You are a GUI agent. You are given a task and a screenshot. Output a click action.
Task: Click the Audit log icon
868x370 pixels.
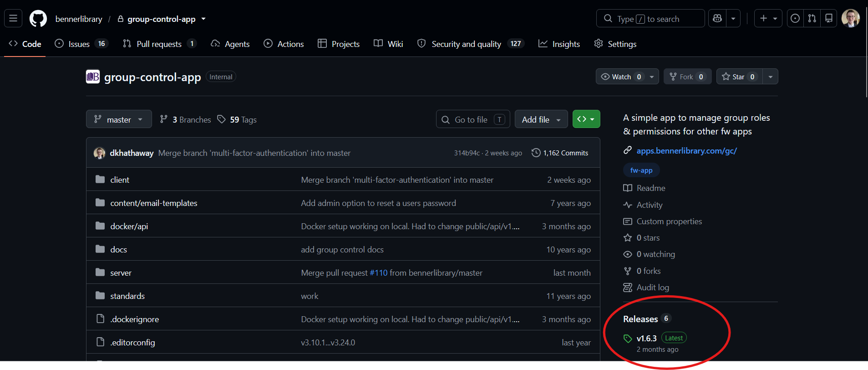click(x=628, y=287)
